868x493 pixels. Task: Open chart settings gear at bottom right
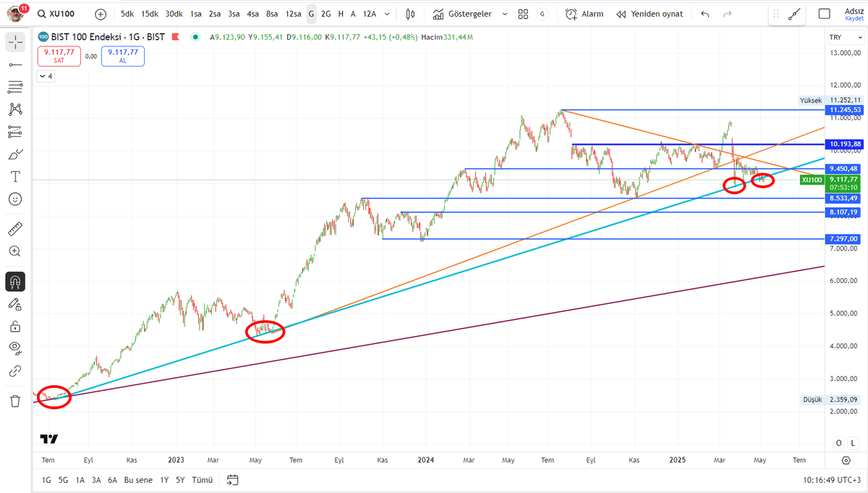846,460
